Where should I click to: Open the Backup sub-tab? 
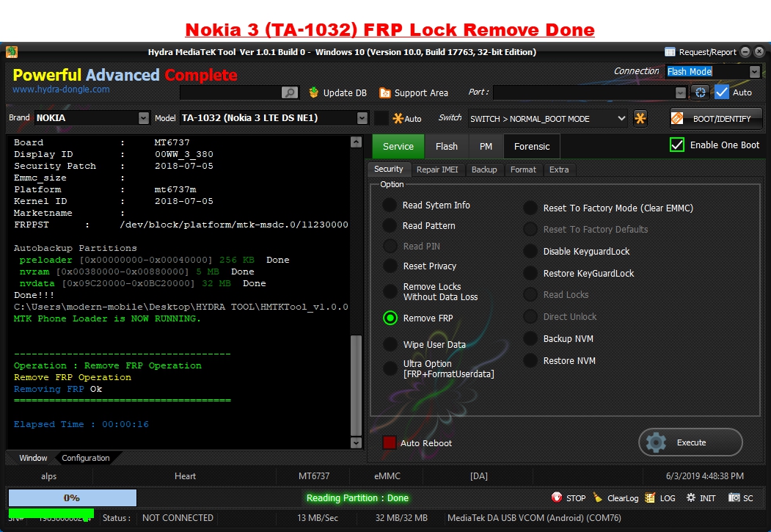coord(484,170)
